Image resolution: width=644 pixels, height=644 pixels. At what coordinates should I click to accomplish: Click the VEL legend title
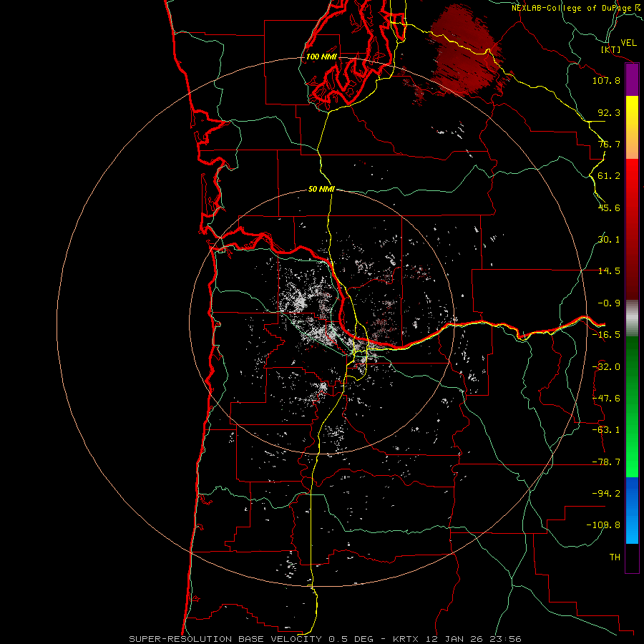pos(628,43)
